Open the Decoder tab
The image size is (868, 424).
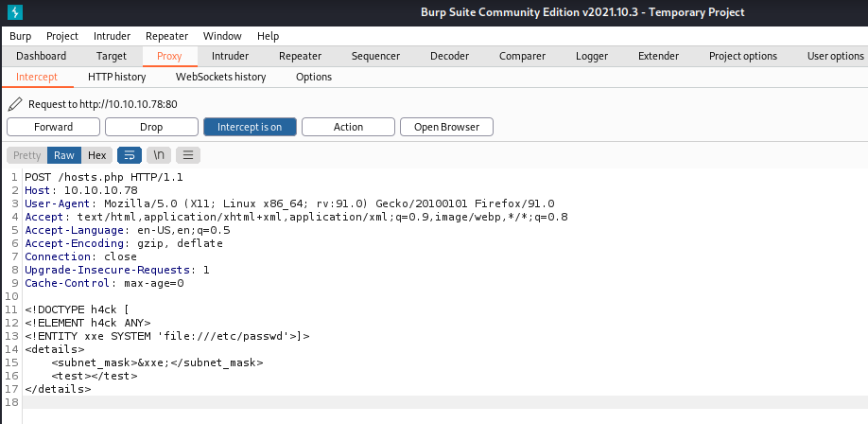(449, 56)
